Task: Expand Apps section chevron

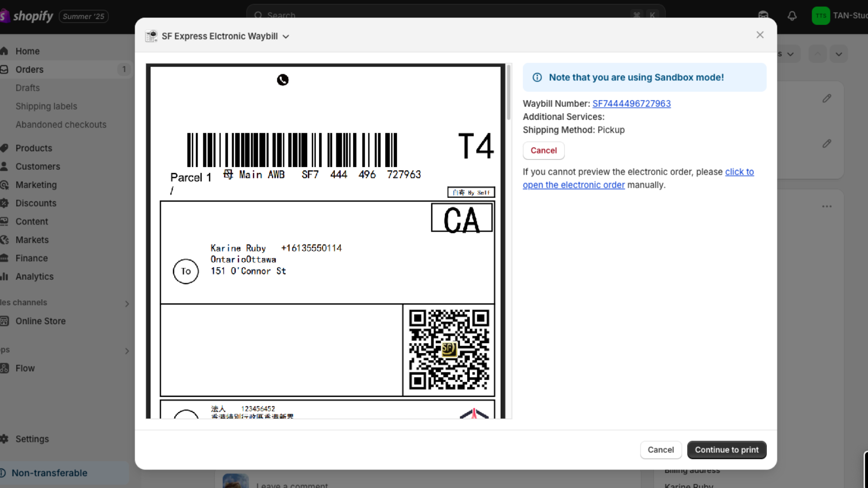Action: click(x=127, y=351)
